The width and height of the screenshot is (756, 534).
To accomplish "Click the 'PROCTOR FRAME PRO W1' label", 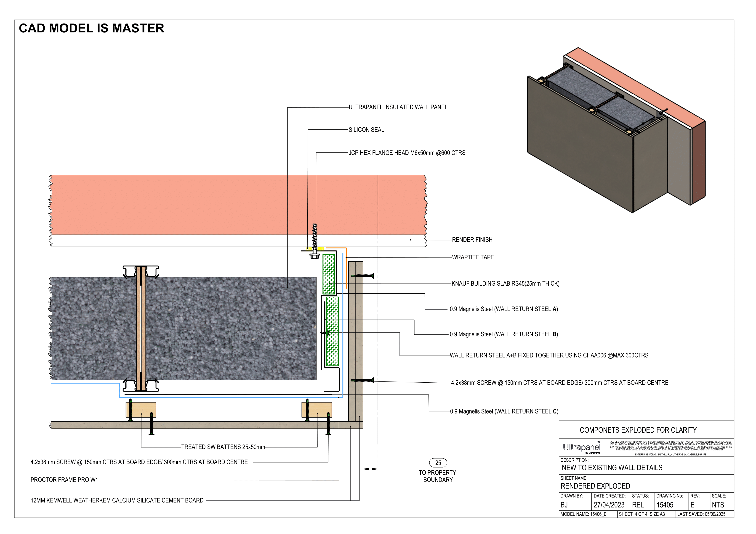I will [64, 480].
